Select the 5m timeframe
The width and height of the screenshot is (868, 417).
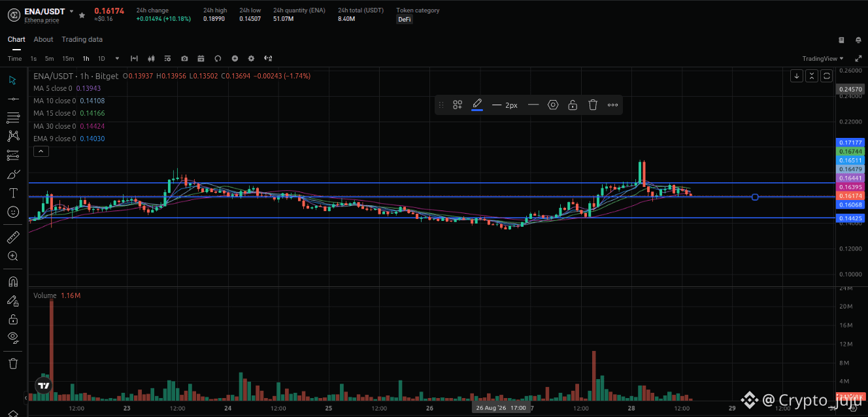click(50, 58)
